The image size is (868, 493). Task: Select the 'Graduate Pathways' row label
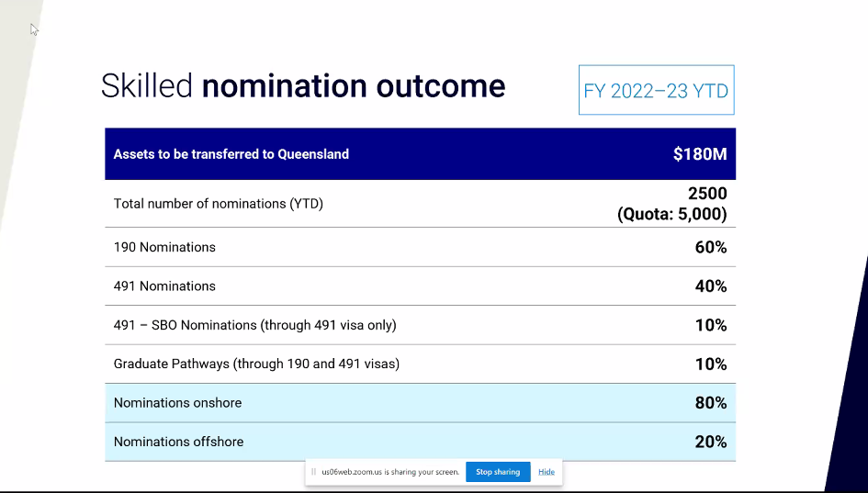pos(256,364)
